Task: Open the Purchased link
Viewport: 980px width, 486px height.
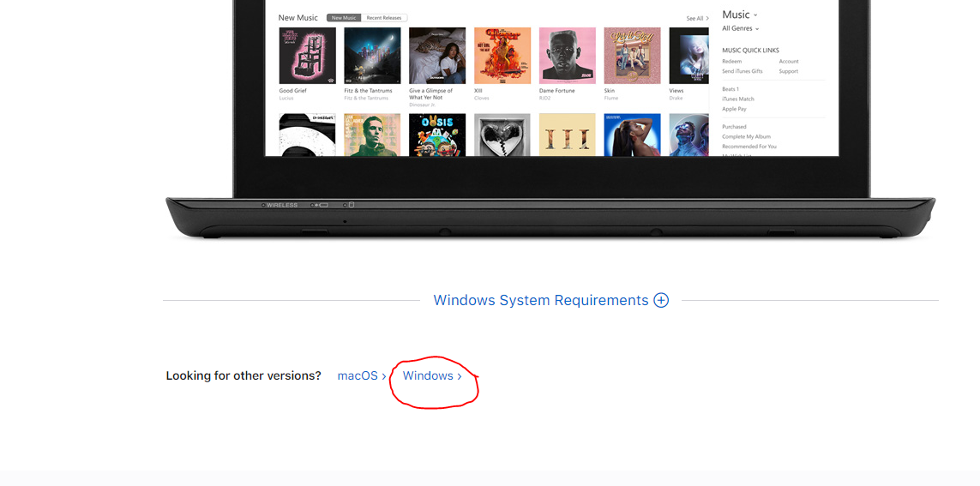Action: coord(735,127)
